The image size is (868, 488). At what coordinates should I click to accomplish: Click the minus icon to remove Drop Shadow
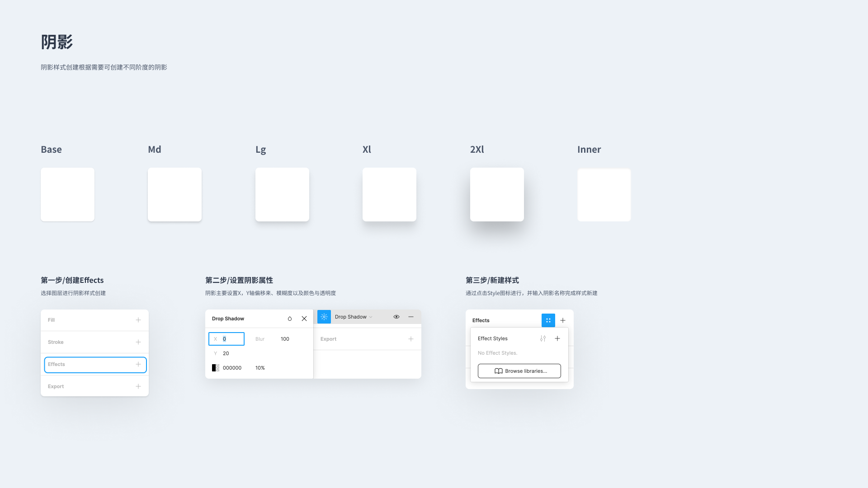[411, 316]
